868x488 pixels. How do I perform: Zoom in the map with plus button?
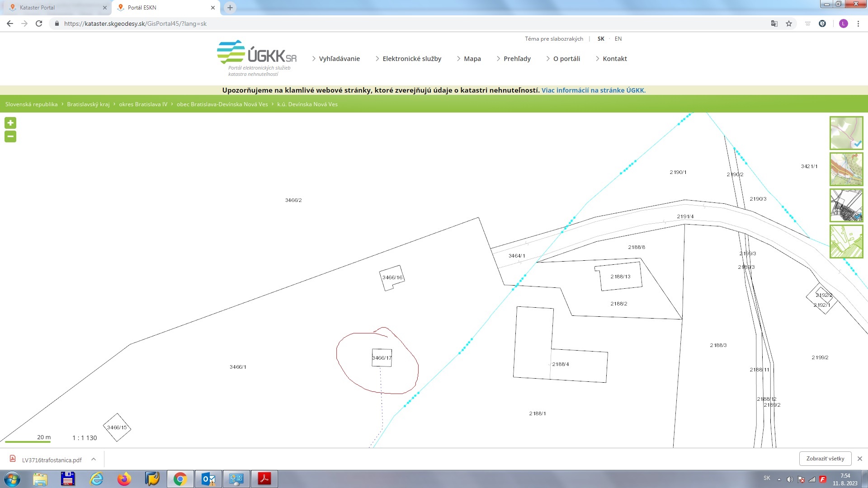coord(10,123)
